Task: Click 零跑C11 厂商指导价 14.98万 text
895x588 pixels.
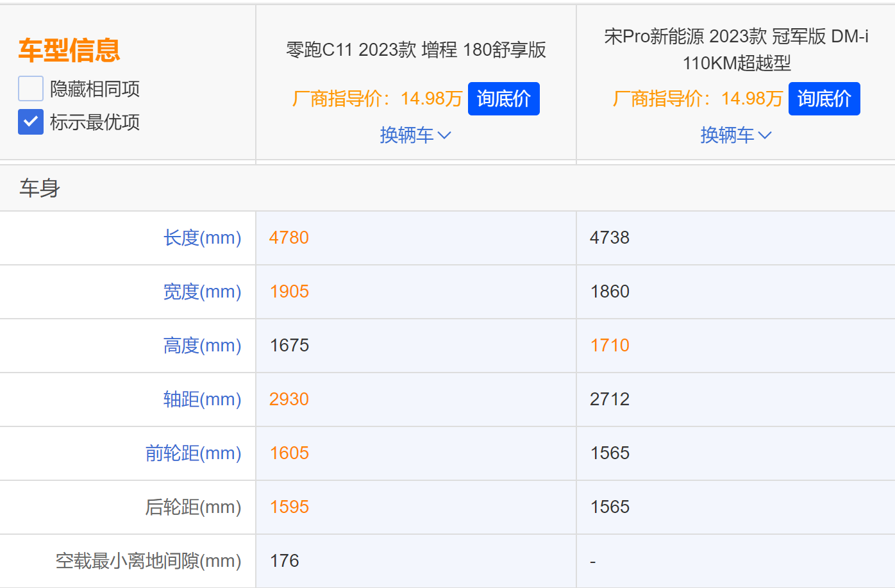Action: [377, 99]
